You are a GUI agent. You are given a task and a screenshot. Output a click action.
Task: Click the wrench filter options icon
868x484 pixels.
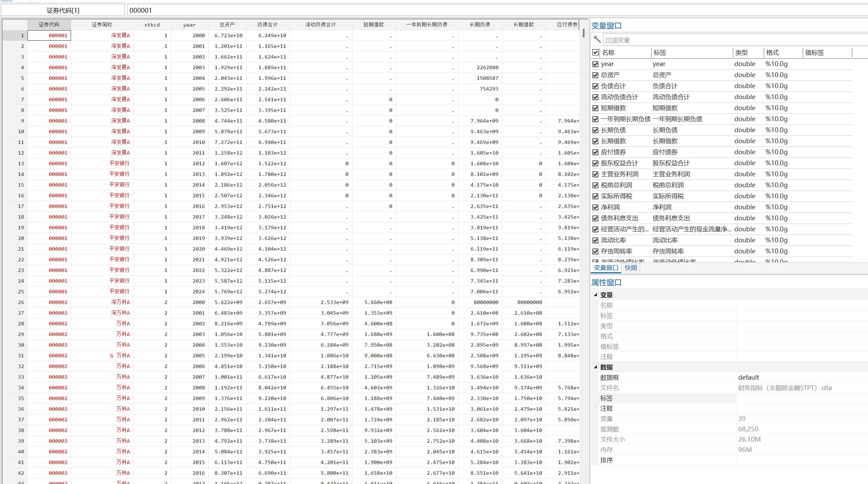597,40
